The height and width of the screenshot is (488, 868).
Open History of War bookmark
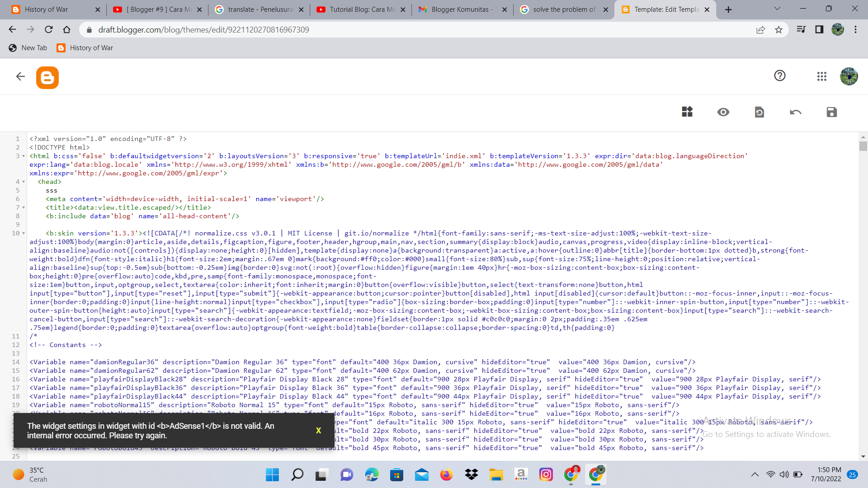tap(85, 48)
